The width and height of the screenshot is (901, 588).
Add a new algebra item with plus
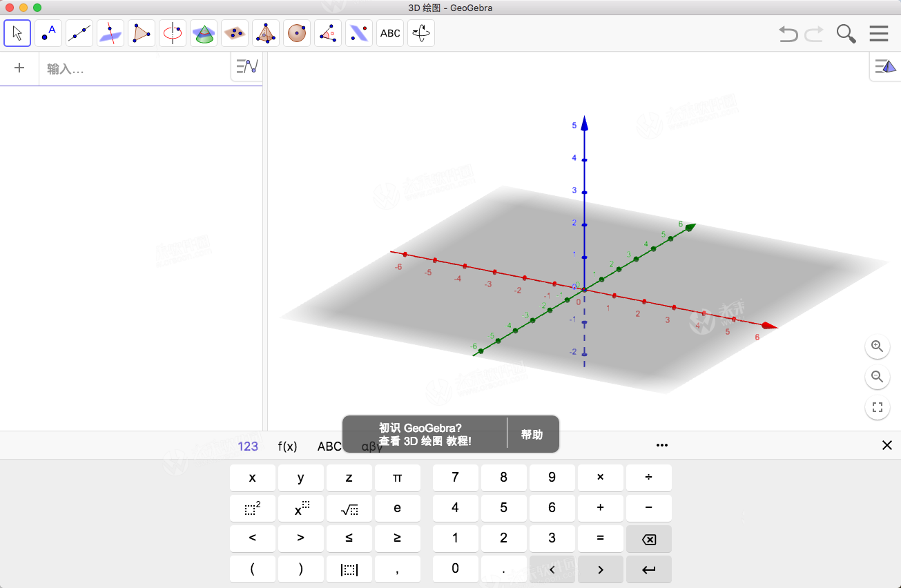(x=19, y=68)
